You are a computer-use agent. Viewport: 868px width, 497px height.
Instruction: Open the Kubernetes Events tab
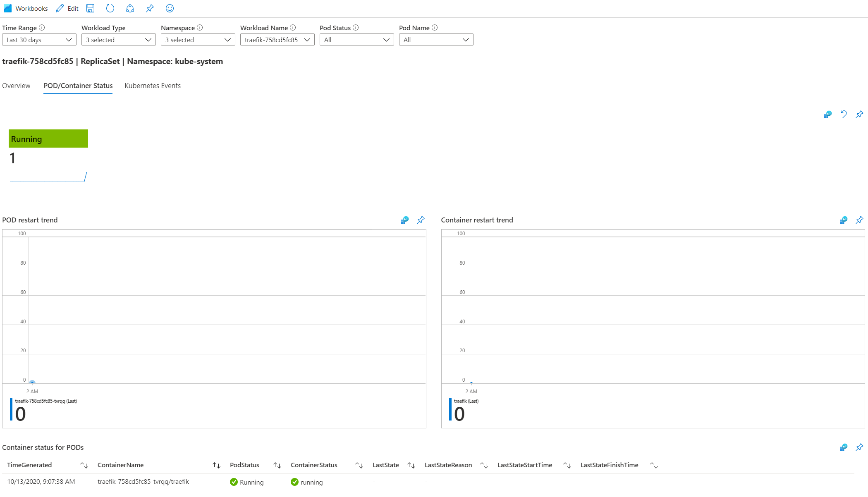pyautogui.click(x=153, y=86)
